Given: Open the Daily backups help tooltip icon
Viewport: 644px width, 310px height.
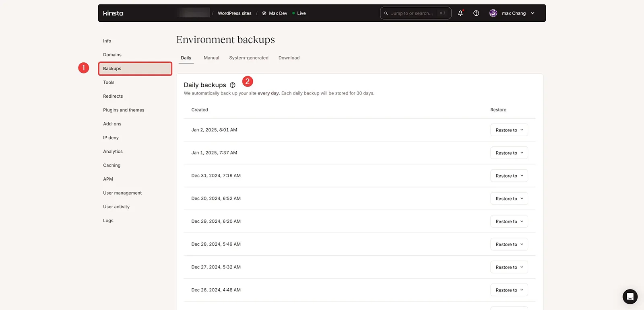Looking at the screenshot, I should pos(232,85).
